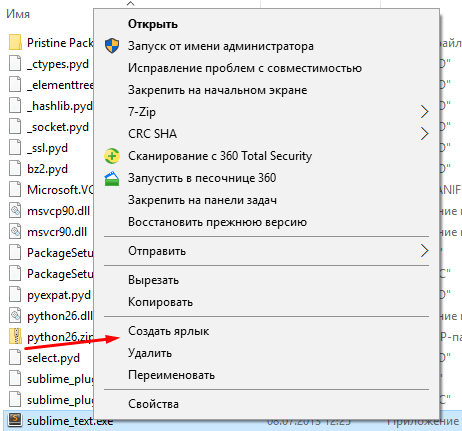This screenshot has width=462, height=431.
Task: Click the python26.dll file icon
Action: (15, 316)
